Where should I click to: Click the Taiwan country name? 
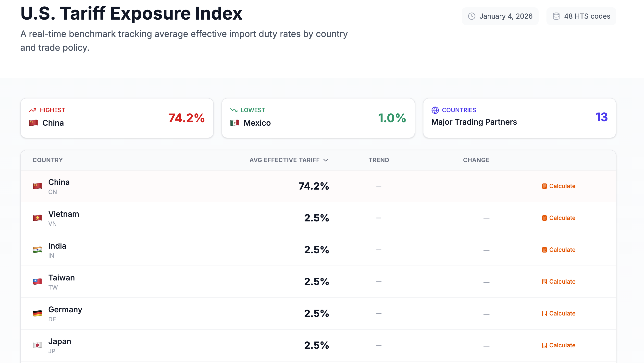[62, 278]
